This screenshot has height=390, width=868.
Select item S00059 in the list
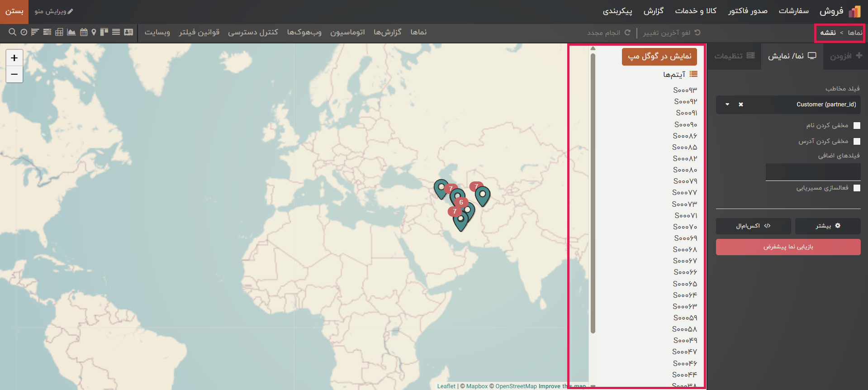tap(685, 318)
